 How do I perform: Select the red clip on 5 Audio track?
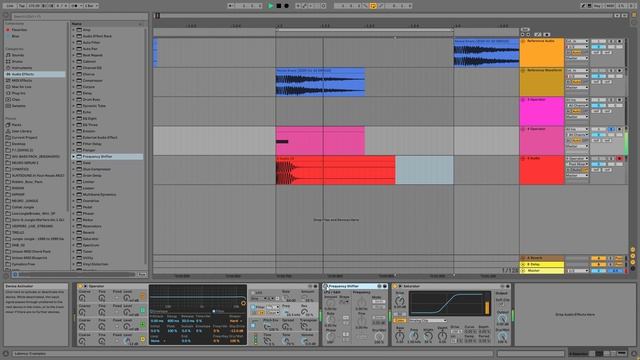point(335,170)
